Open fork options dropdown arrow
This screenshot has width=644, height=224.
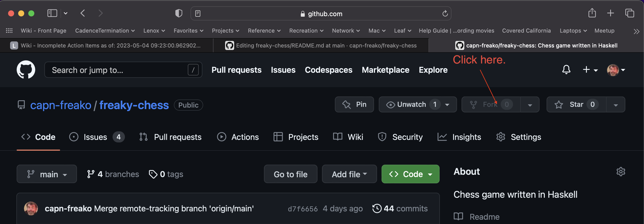[530, 105]
